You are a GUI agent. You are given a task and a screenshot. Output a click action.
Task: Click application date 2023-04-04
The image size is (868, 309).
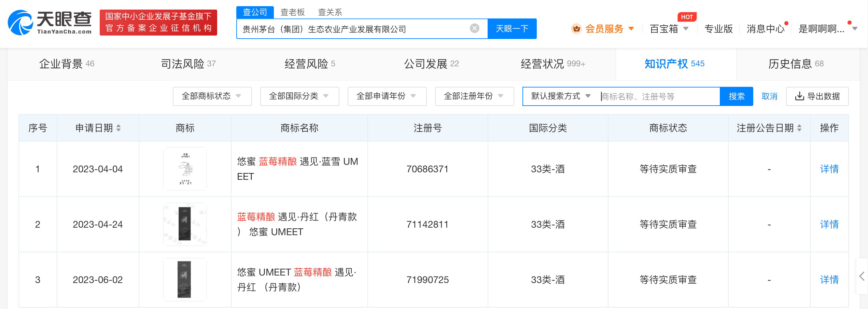pos(98,169)
